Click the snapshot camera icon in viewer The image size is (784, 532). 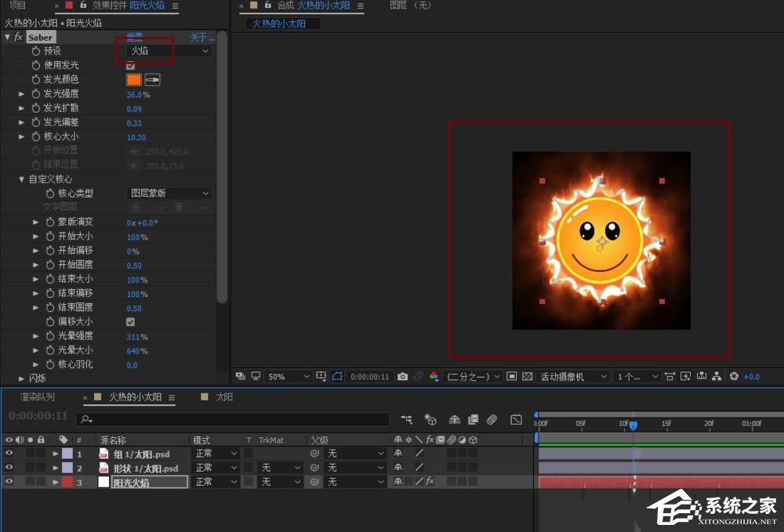tap(402, 377)
